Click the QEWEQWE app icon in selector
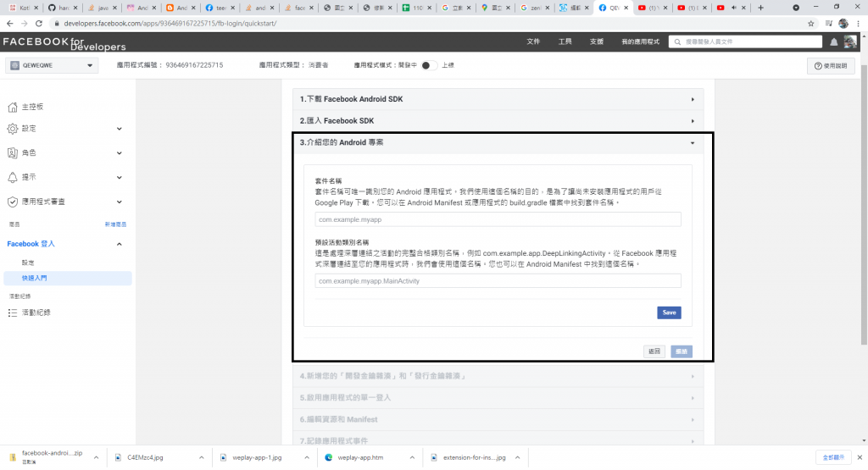The height and width of the screenshot is (470, 868). 15,65
